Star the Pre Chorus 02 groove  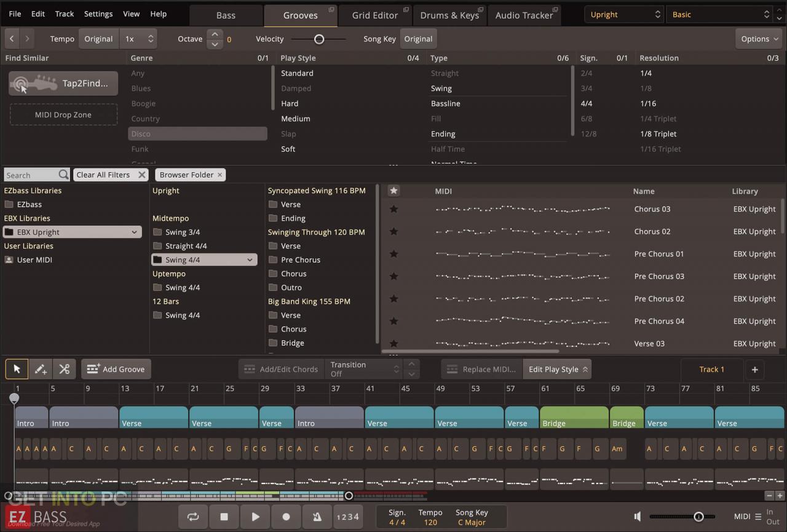click(x=393, y=299)
